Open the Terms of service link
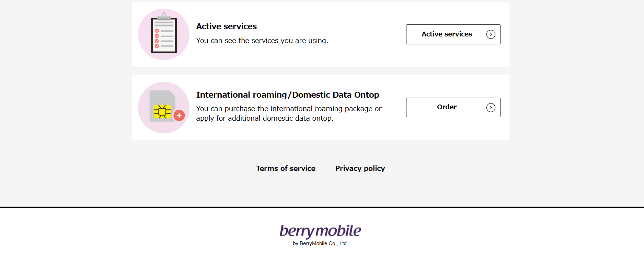644x262 pixels. pos(286,168)
